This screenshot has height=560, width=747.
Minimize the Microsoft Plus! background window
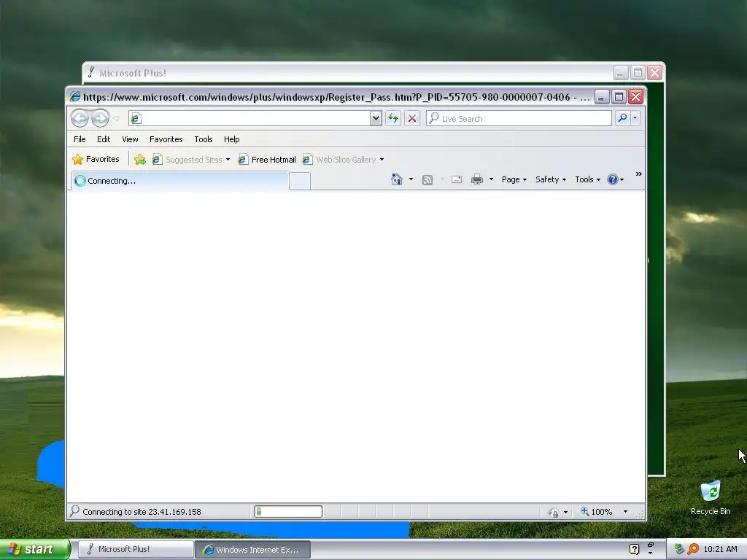[x=620, y=73]
